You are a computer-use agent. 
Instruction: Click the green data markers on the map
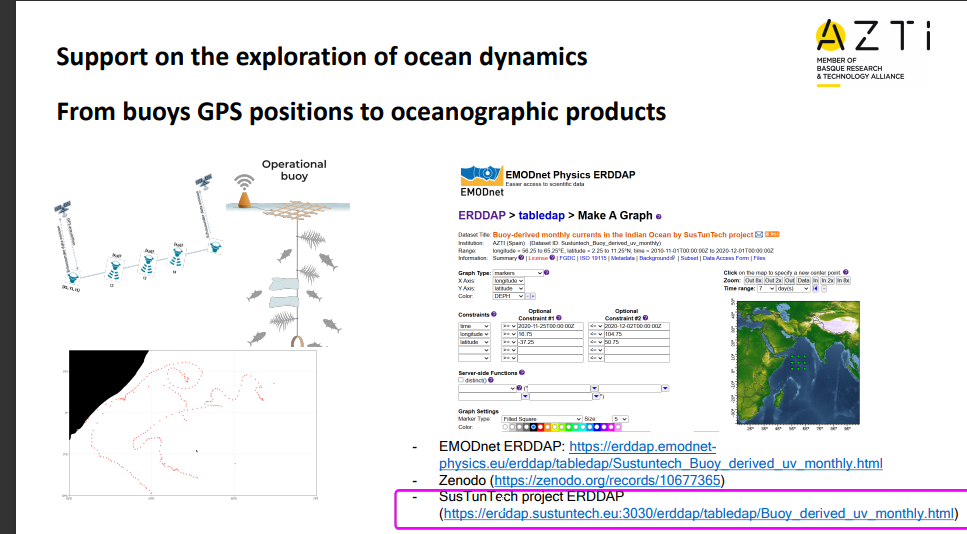tap(798, 363)
